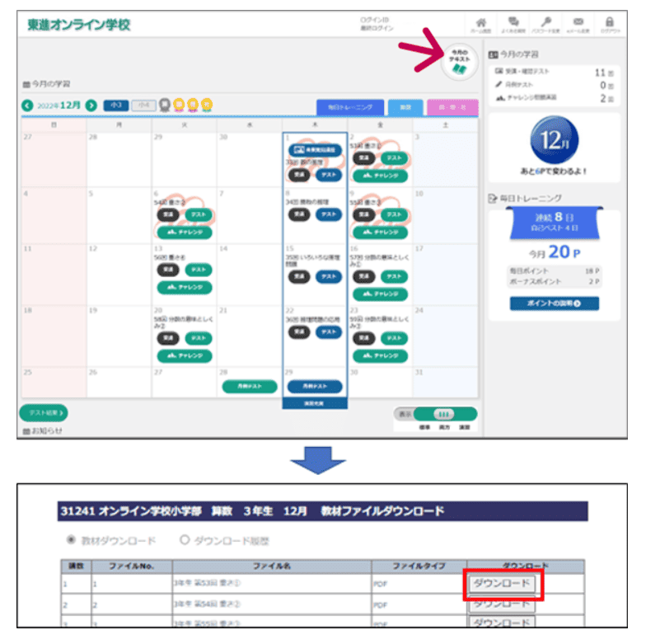Click チャレンジ button on December 23
This screenshot has width=646, height=644.
tap(381, 356)
